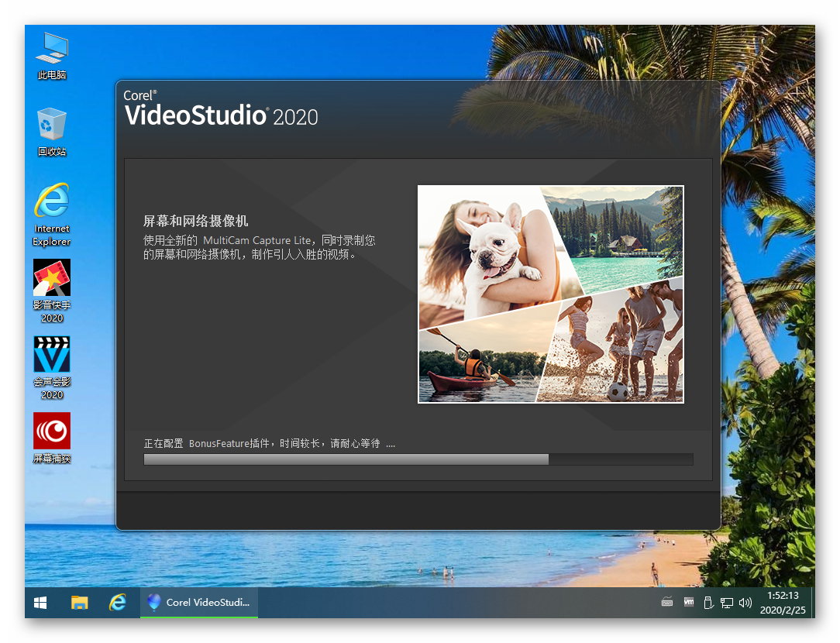
Task: Click the volume speaker tray icon
Action: 745,603
